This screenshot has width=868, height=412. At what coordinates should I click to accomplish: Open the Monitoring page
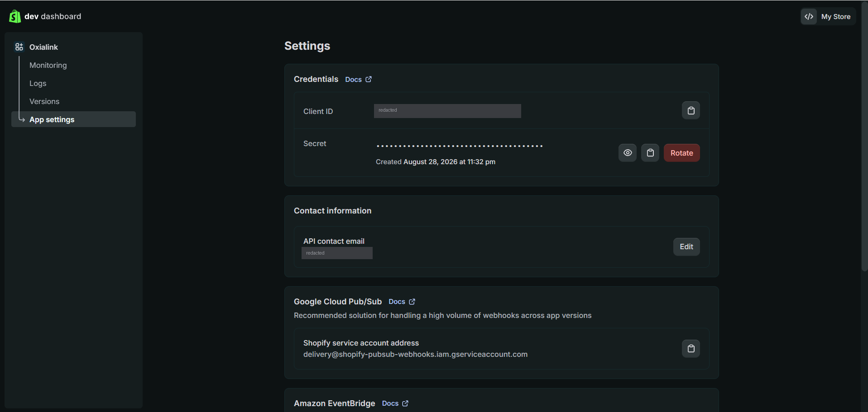point(48,65)
